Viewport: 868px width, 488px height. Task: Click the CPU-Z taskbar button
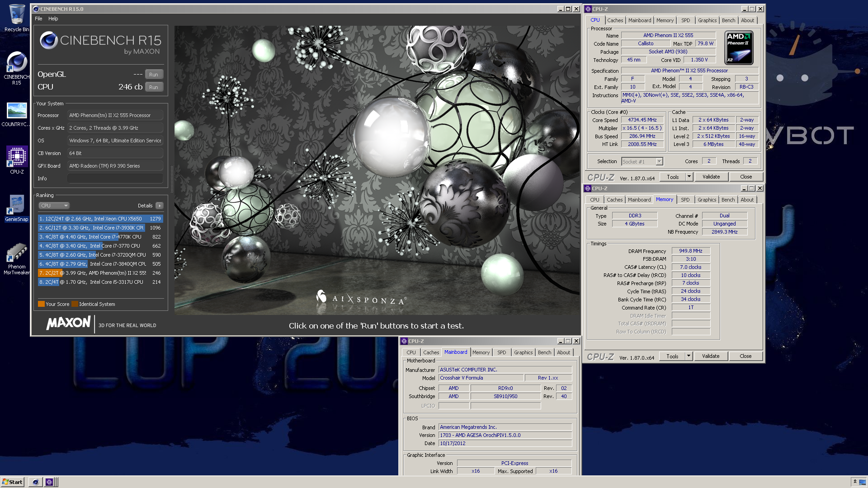[49, 482]
